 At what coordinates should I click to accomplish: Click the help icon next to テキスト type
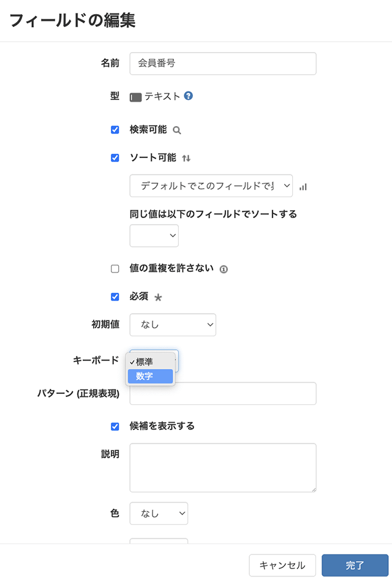187,97
